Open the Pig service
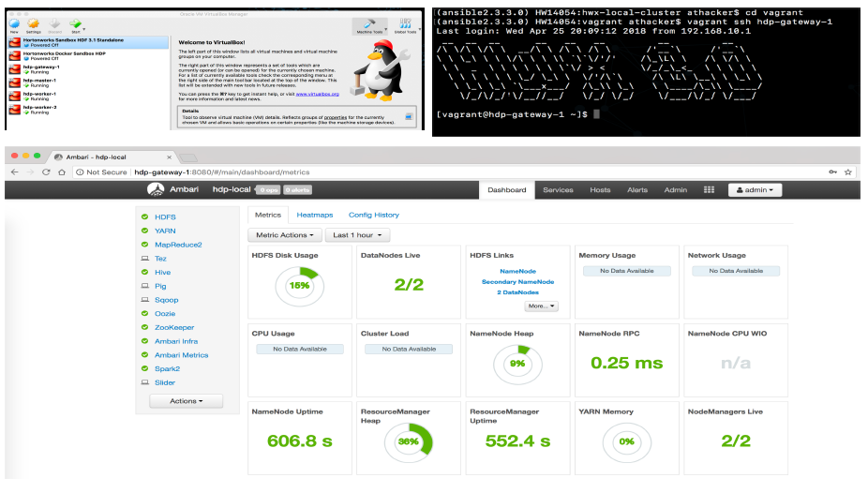 pyautogui.click(x=160, y=286)
